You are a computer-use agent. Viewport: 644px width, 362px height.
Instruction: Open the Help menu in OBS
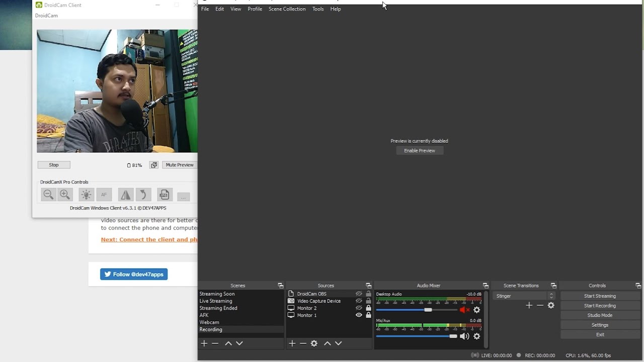point(336,9)
